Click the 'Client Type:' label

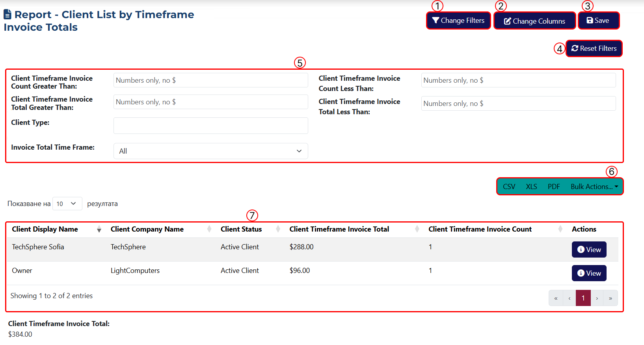click(x=30, y=122)
